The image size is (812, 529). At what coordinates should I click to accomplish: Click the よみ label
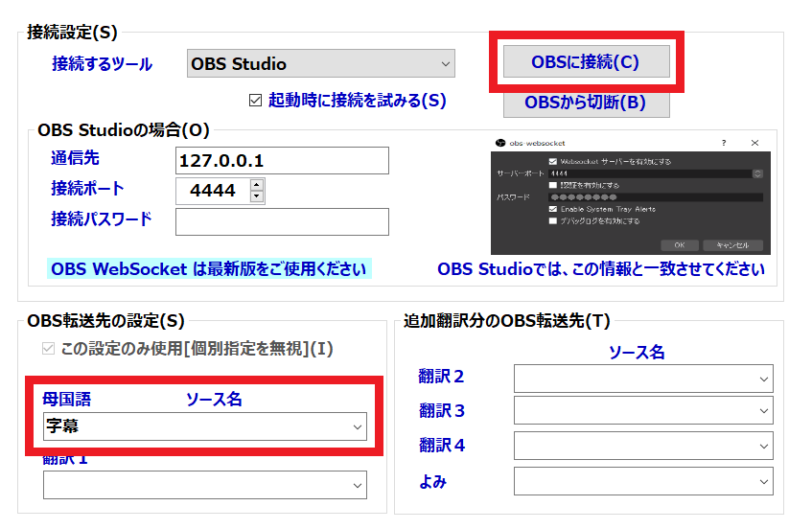432,482
